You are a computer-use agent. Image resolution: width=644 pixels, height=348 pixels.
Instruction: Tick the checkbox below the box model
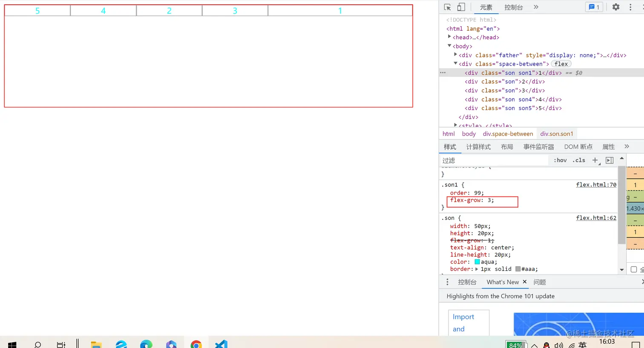pyautogui.click(x=634, y=270)
